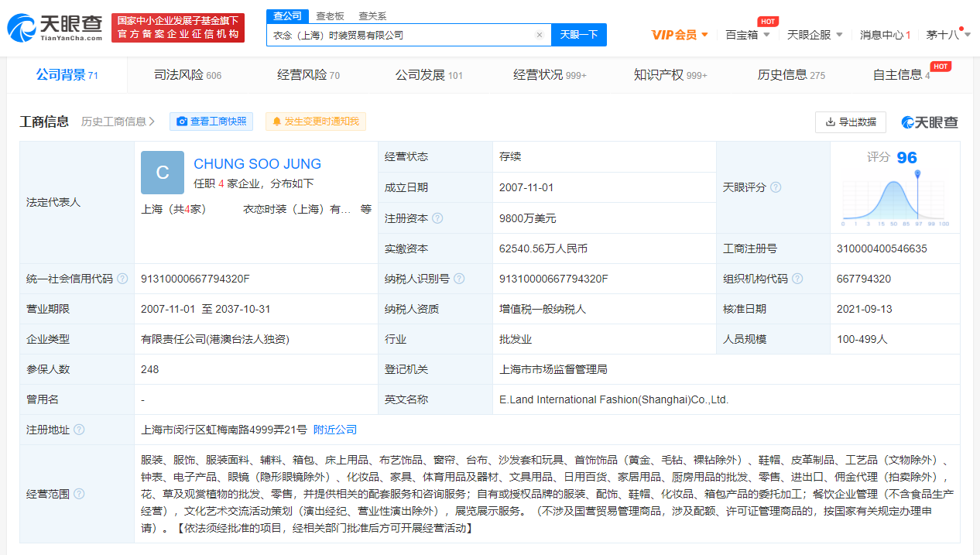
Task: Click the download icon in 导出数据
Action: pos(831,122)
